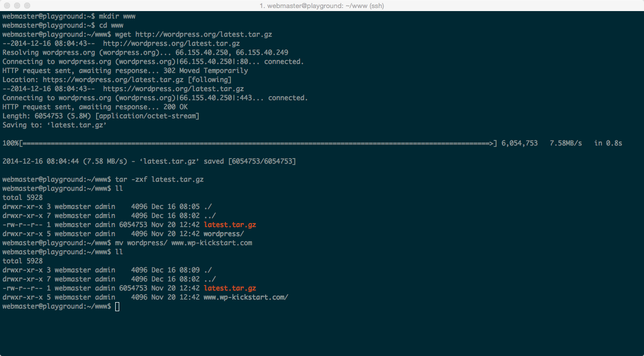The width and height of the screenshot is (644, 356).
Task: Click the '200 OK' response line
Action: coord(95,107)
